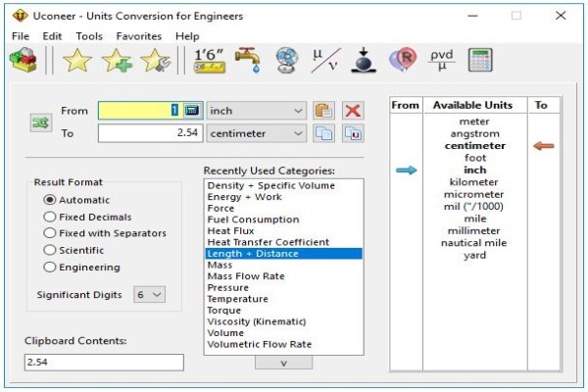Open the Reynolds number ρvd/μ icon
Screen dimensions: 588x392
click(442, 60)
